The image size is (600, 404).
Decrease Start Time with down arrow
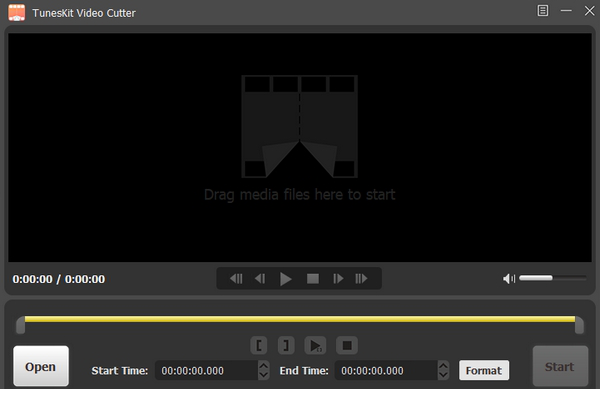click(263, 375)
